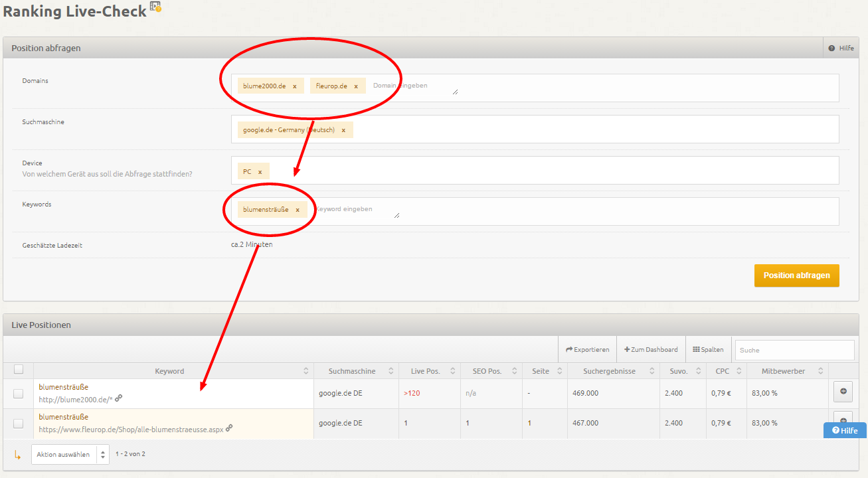Image resolution: width=868 pixels, height=478 pixels.
Task: Remove the blumensträuße keyword tag
Action: coord(298,210)
